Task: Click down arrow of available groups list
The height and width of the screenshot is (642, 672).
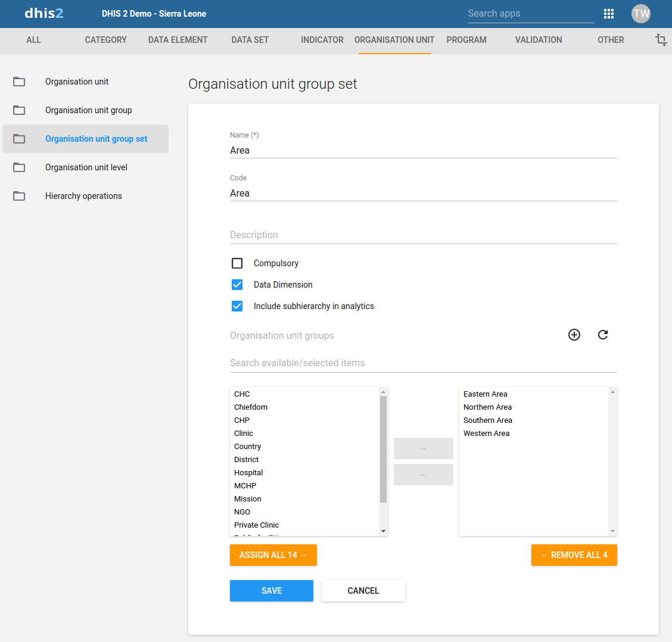Action: [384, 531]
